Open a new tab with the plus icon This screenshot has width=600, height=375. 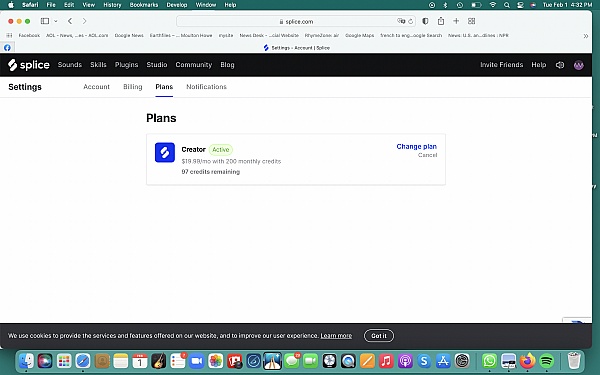click(456, 21)
